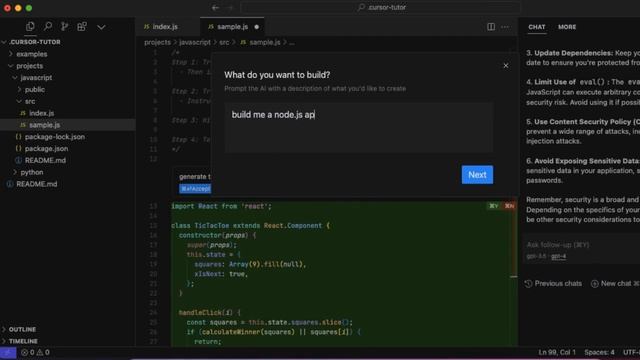The image size is (640, 360).
Task: Open editor more actions ellipsis
Action: [505, 27]
